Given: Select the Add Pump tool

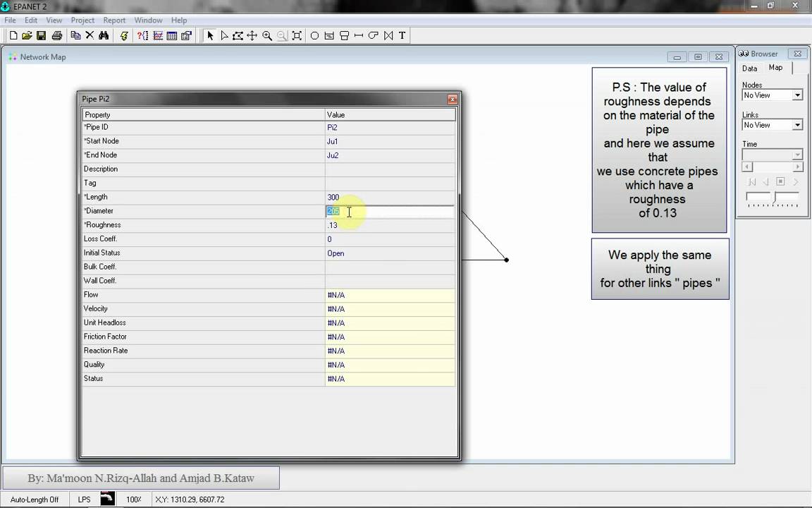Looking at the screenshot, I should 374,36.
